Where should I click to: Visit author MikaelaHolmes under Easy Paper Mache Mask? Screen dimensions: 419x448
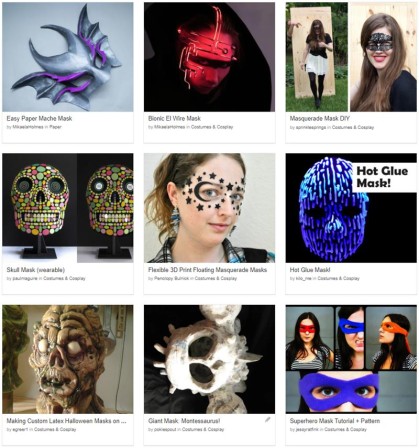(28, 127)
